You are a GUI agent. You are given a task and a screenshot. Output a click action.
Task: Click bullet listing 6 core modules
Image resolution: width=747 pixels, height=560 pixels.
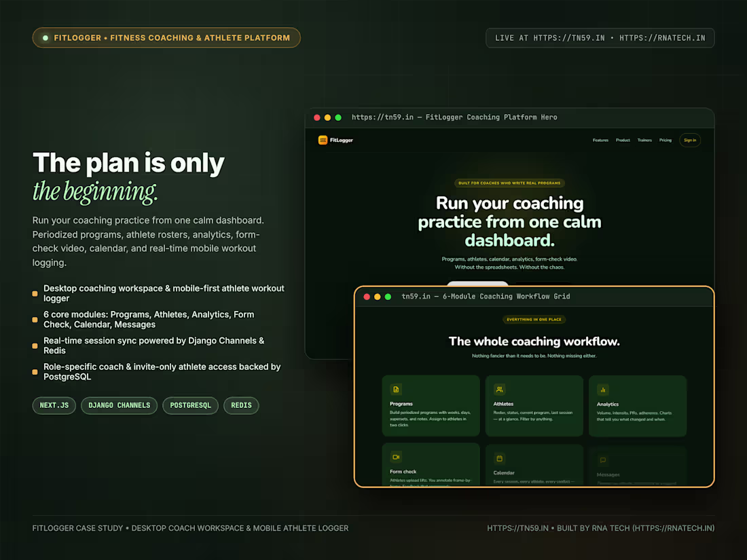(149, 320)
